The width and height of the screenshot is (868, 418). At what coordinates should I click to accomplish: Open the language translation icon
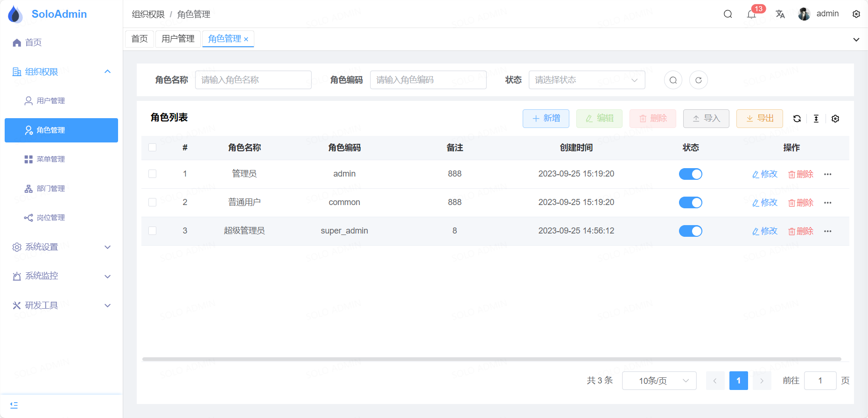pyautogui.click(x=780, y=14)
